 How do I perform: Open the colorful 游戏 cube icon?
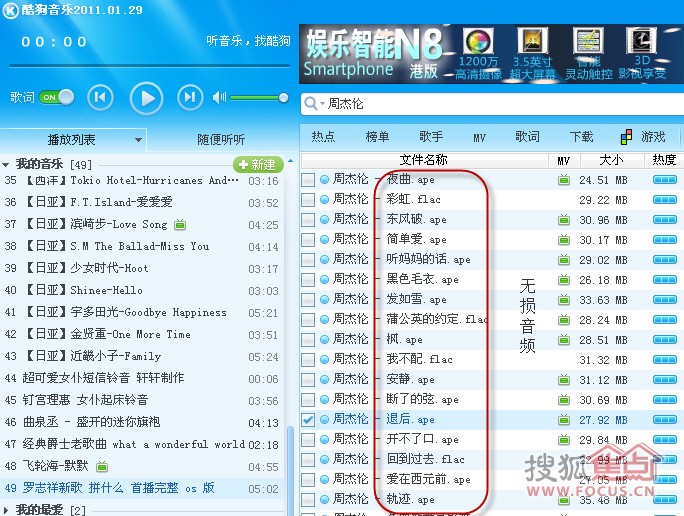pyautogui.click(x=626, y=137)
